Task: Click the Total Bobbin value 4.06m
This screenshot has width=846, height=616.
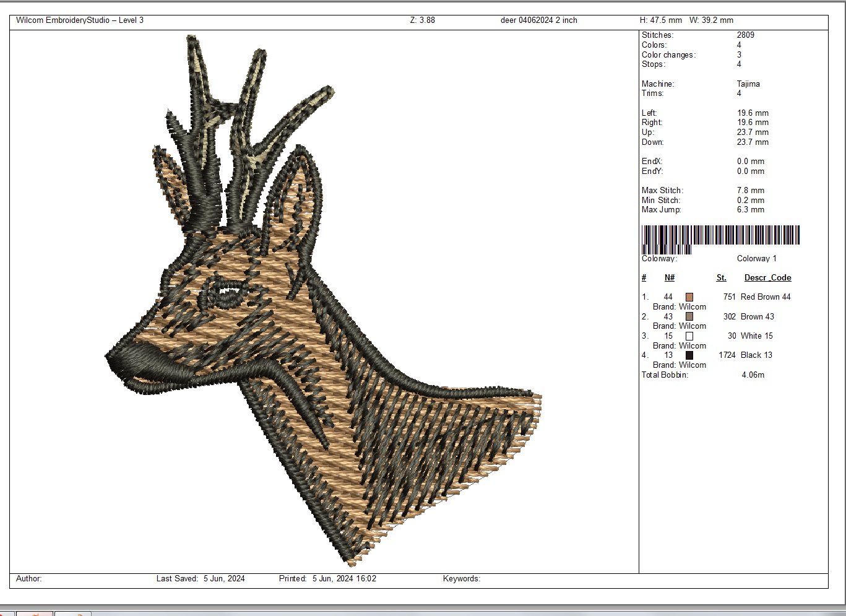Action: (753, 375)
